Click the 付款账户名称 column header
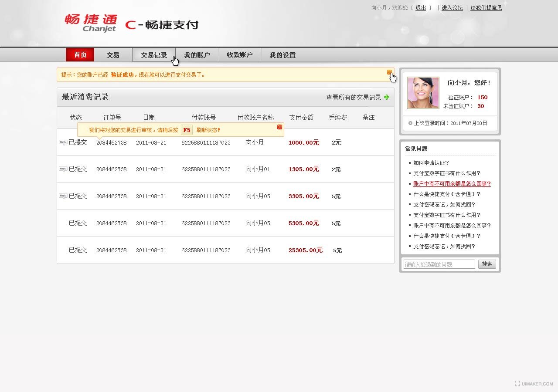The width and height of the screenshot is (558, 392). (x=255, y=118)
